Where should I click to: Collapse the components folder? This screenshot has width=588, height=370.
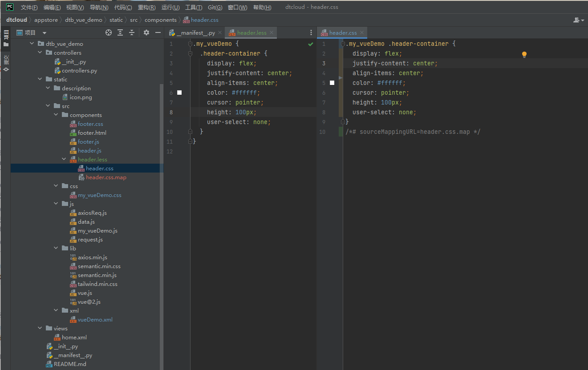pyautogui.click(x=56, y=115)
